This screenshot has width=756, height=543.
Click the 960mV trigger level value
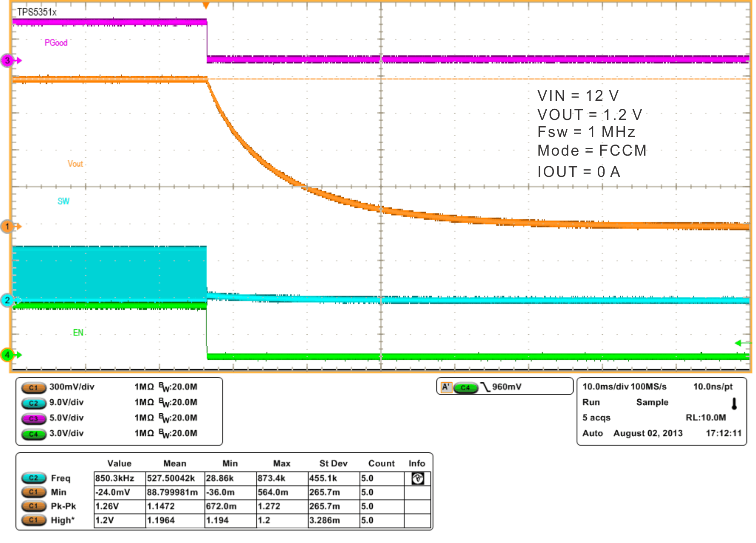[507, 387]
